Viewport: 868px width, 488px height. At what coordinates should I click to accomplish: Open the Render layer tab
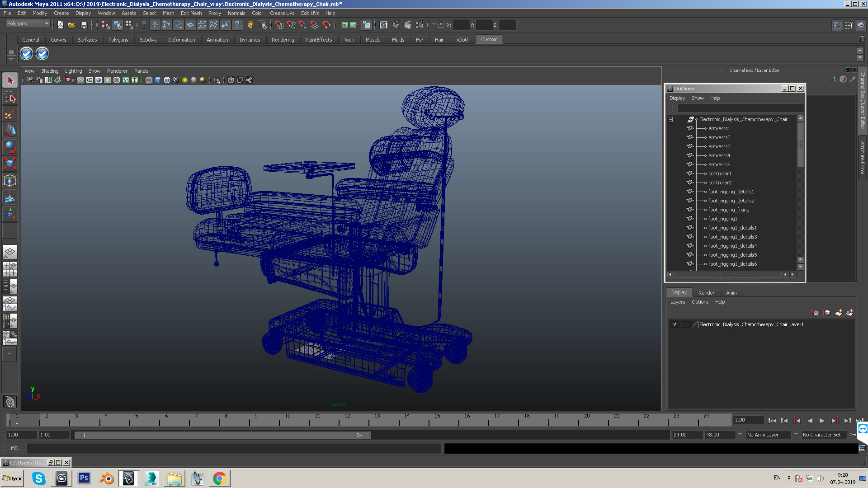pos(706,293)
